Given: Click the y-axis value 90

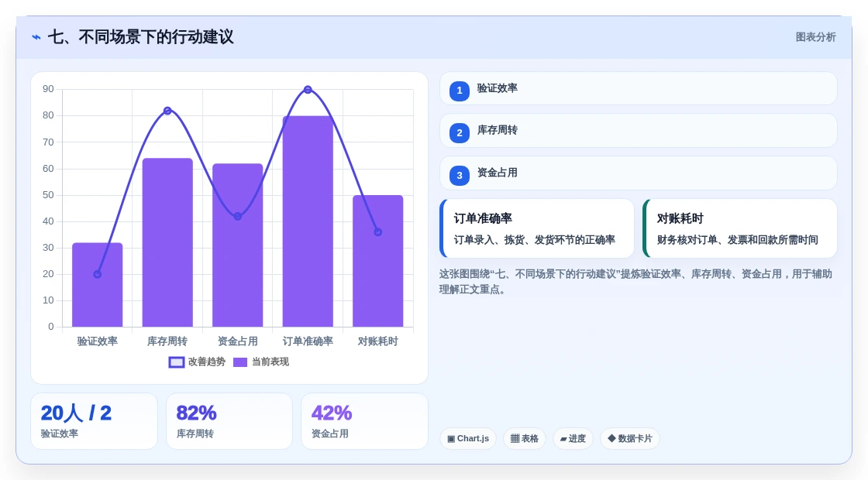Looking at the screenshot, I should click(48, 89).
